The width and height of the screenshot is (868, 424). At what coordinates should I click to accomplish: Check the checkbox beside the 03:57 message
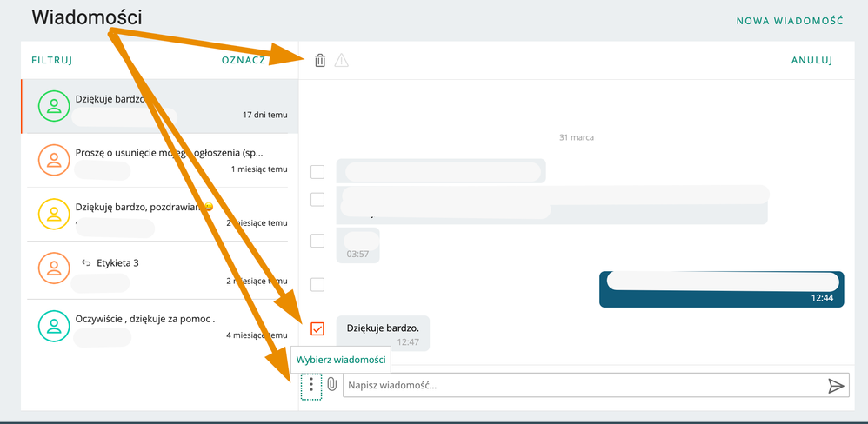tap(317, 241)
